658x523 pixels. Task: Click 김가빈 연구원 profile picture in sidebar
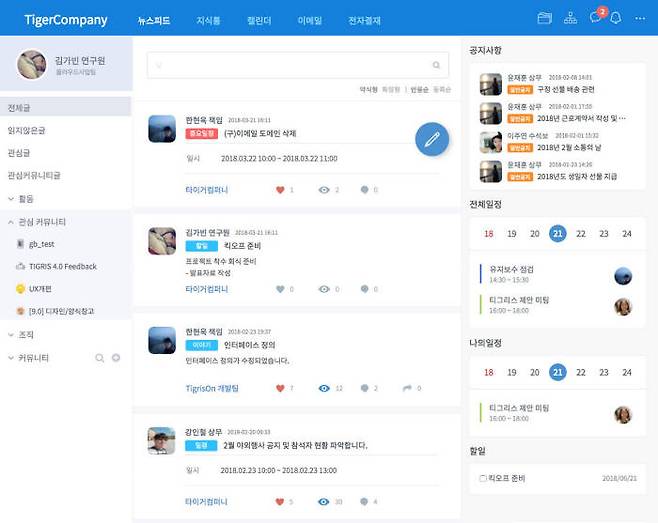point(32,64)
